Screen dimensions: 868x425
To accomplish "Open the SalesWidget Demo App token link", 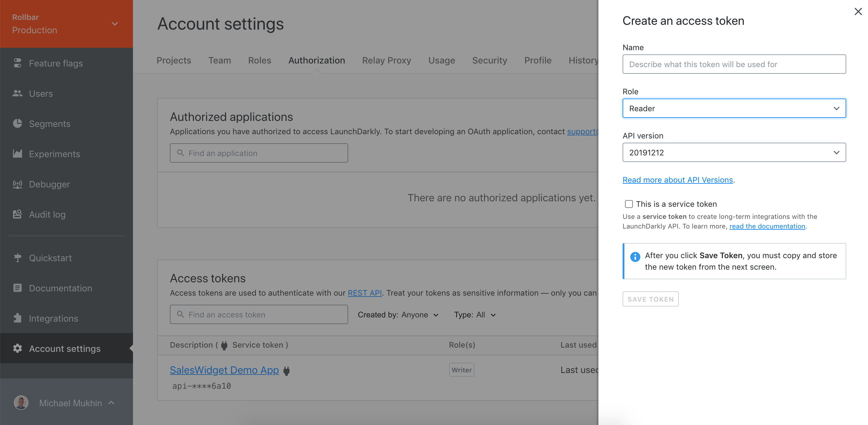I will pos(225,370).
